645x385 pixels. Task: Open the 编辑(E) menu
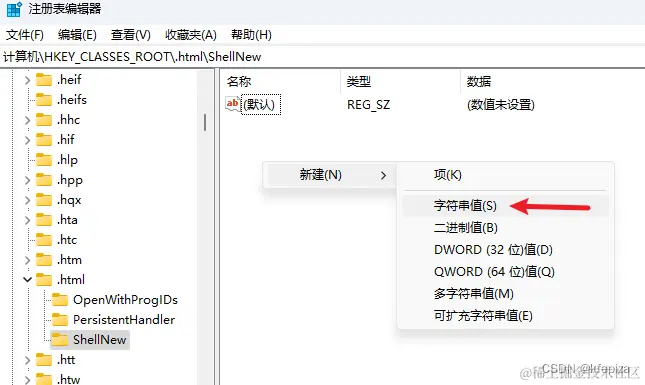[77, 35]
